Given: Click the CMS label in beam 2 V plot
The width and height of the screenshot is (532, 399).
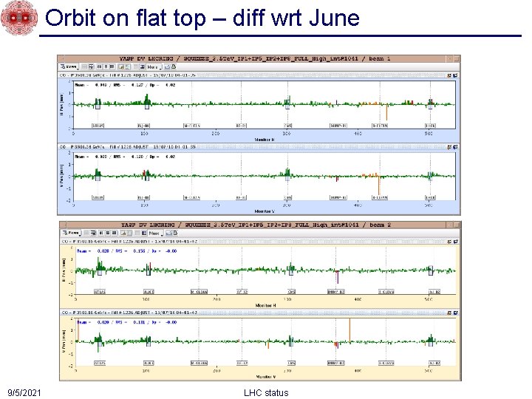Looking at the screenshot, I should click(x=291, y=363).
